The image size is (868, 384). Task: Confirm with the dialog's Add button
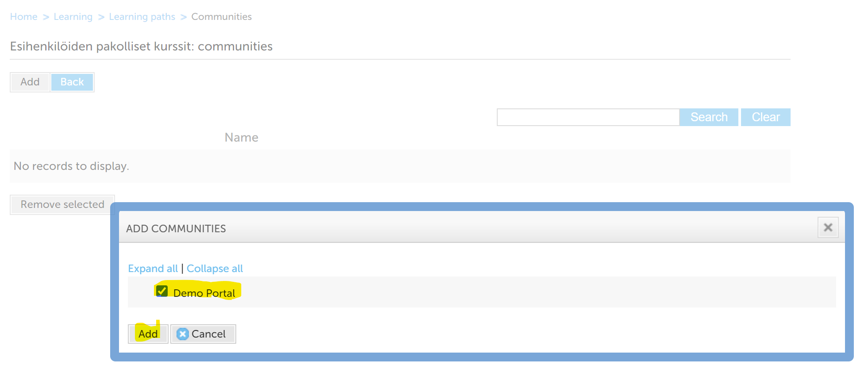click(x=148, y=334)
